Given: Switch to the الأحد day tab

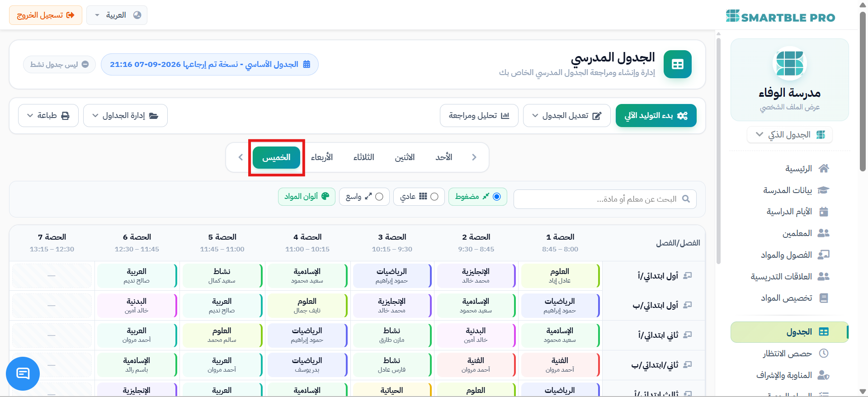Looking at the screenshot, I should pos(444,157).
